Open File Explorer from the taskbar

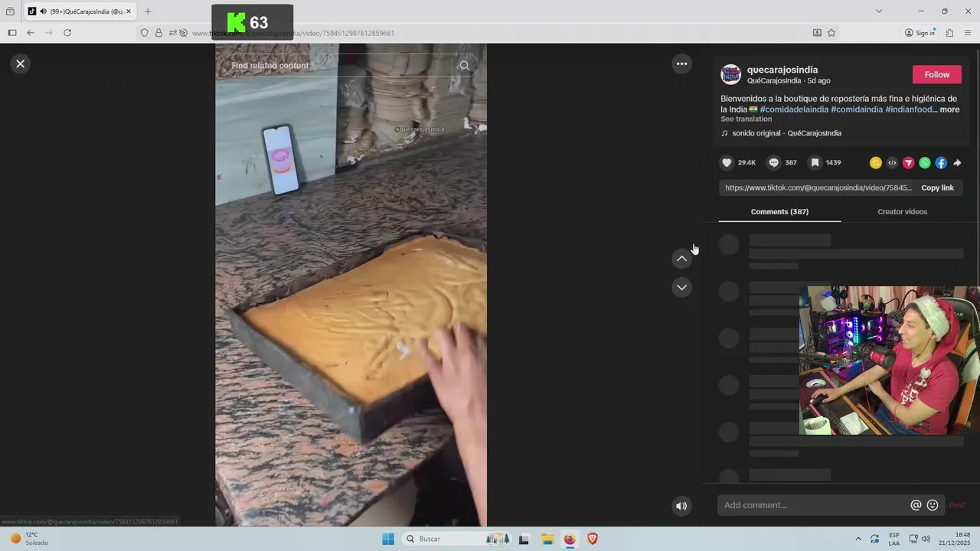547,539
